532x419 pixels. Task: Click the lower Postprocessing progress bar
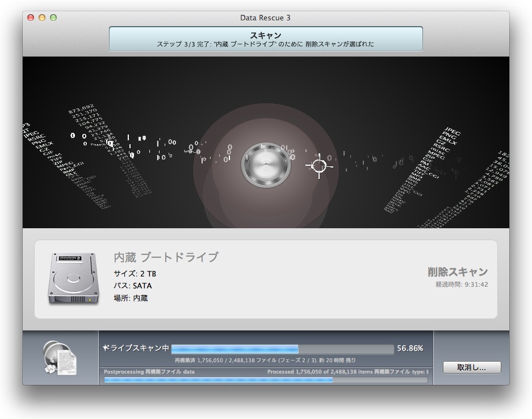tap(266, 380)
